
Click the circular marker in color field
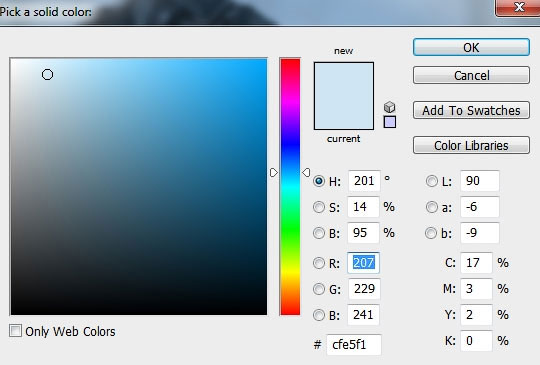pos(48,74)
